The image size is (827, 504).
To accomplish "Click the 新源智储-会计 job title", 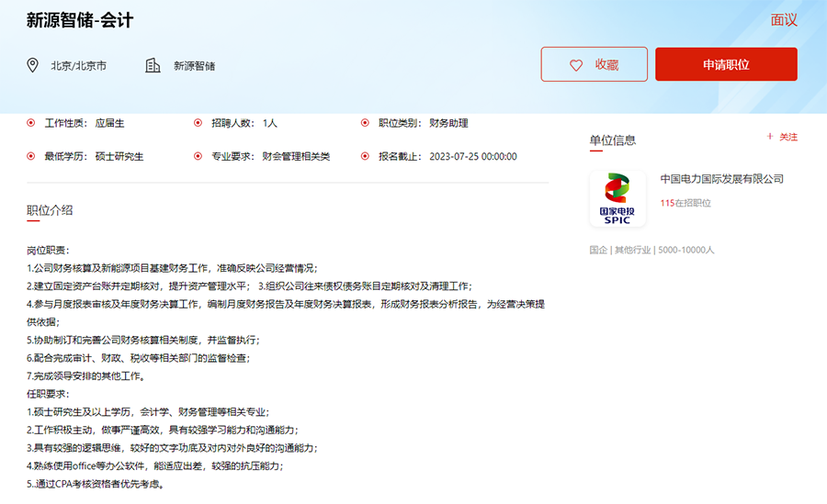I will pos(80,20).
